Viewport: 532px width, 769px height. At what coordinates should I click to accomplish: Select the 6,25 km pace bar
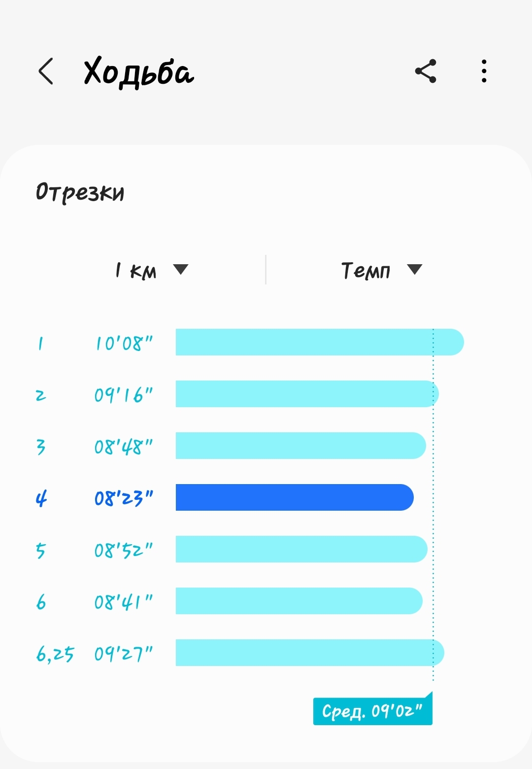309,653
